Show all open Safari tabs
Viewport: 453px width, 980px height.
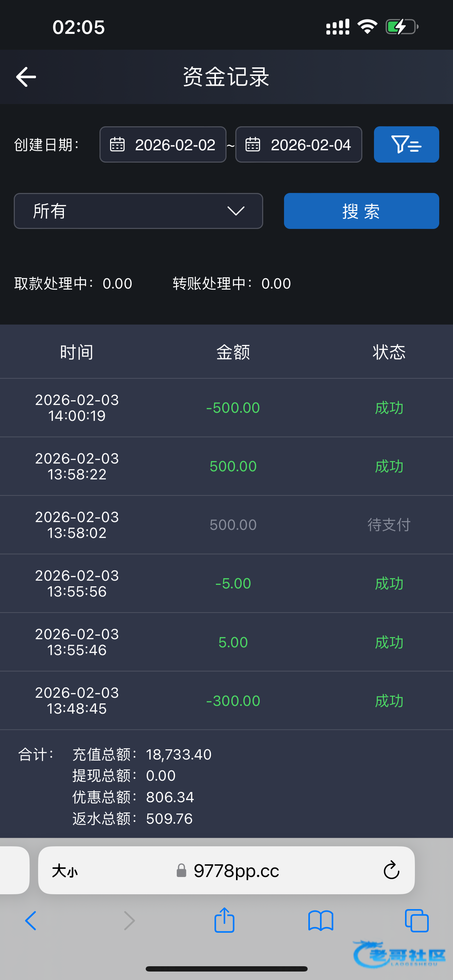click(417, 921)
